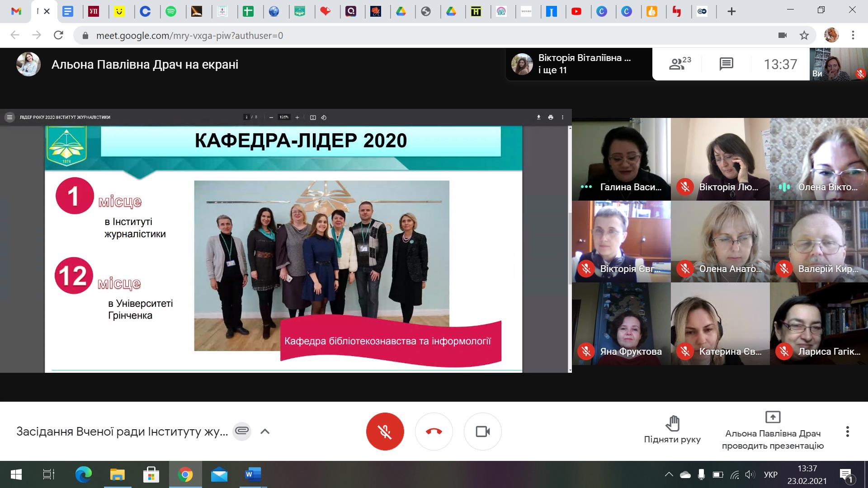868x488 pixels.
Task: Show hidden system tray icons arrow
Action: (x=669, y=475)
